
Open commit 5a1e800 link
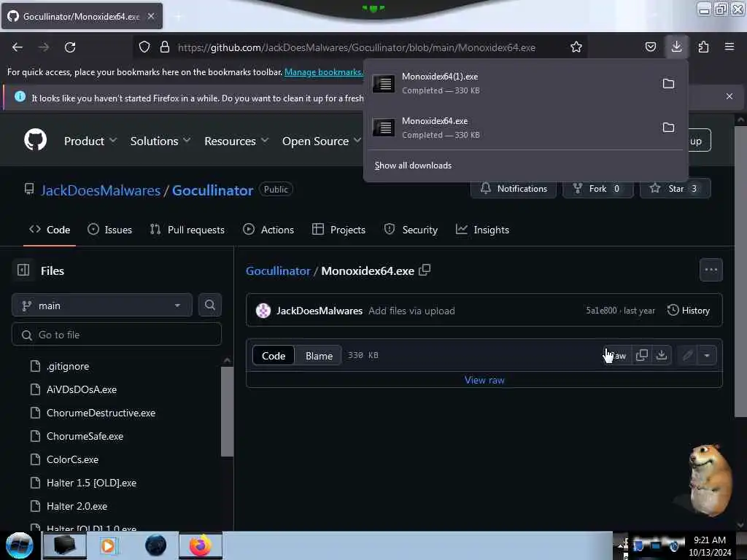point(601,311)
